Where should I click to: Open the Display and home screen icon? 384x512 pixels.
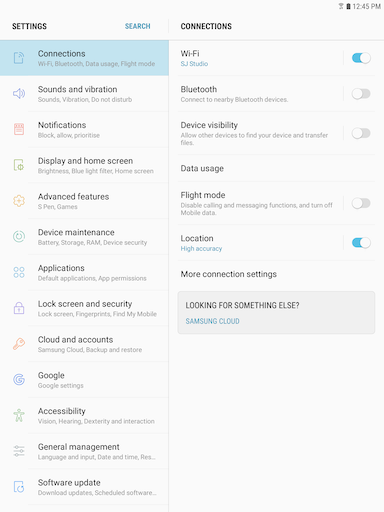tap(19, 165)
